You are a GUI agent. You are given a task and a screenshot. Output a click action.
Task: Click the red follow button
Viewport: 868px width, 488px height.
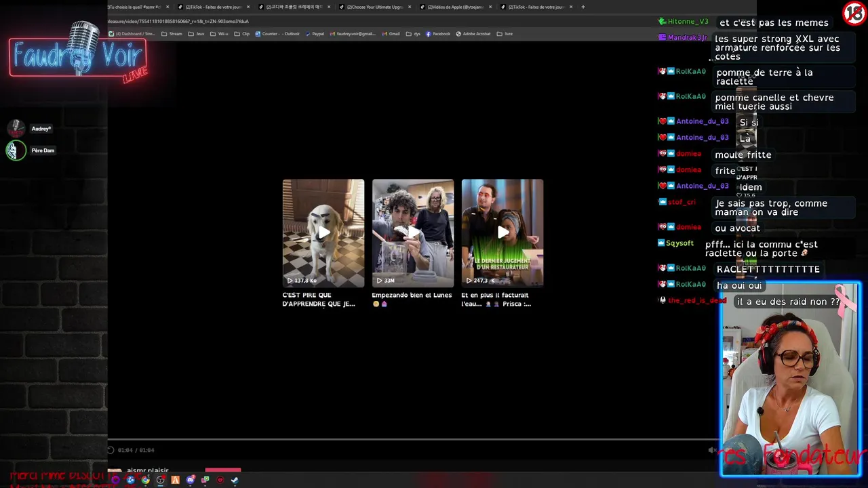(223, 469)
